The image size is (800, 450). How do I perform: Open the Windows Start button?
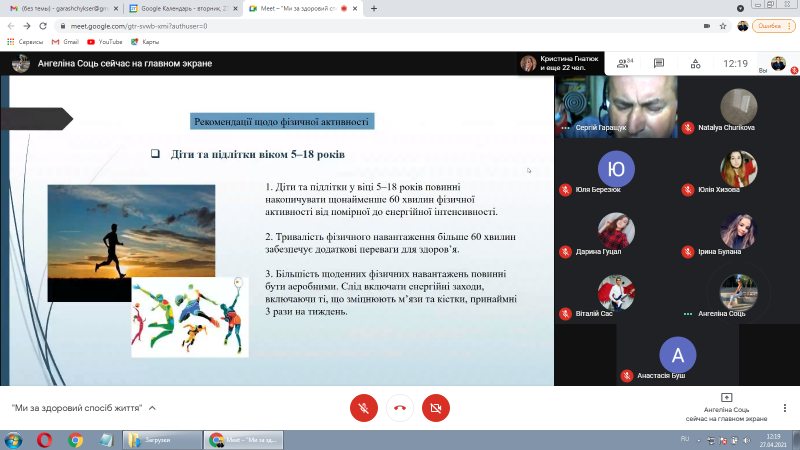tap(13, 440)
